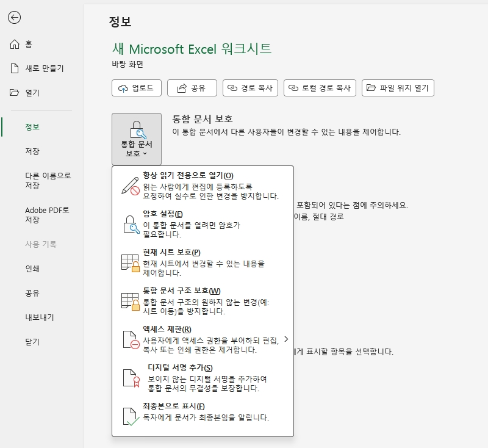Click the new document icon beside 새로 만들기
The image size is (488, 448).
pyautogui.click(x=14, y=68)
